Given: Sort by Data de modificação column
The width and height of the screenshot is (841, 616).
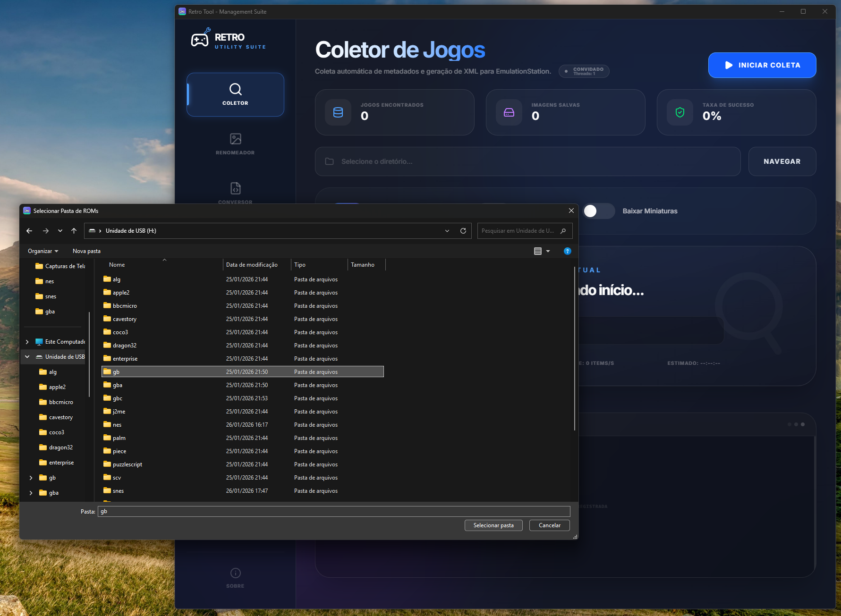Looking at the screenshot, I should 252,265.
